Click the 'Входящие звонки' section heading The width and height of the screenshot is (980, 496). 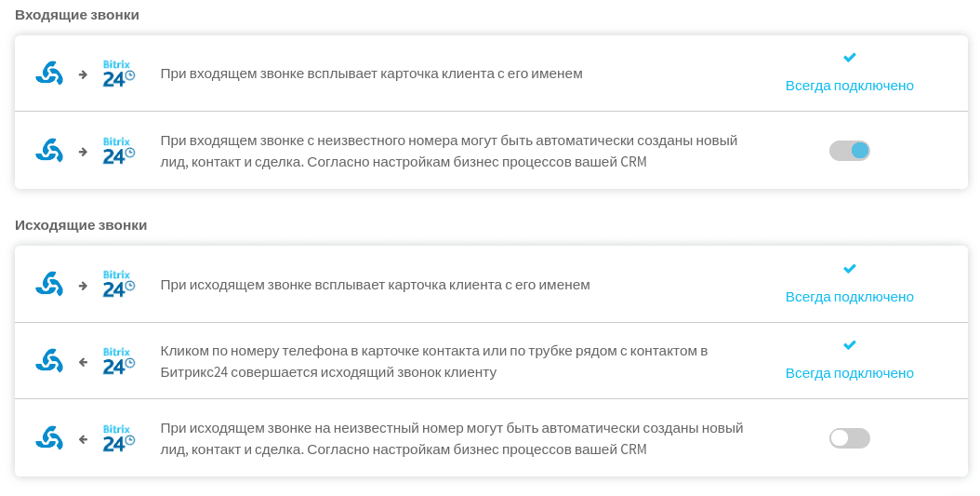77,15
